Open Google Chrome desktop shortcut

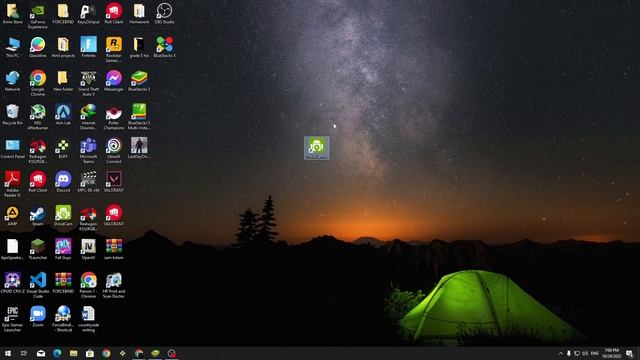click(38, 83)
